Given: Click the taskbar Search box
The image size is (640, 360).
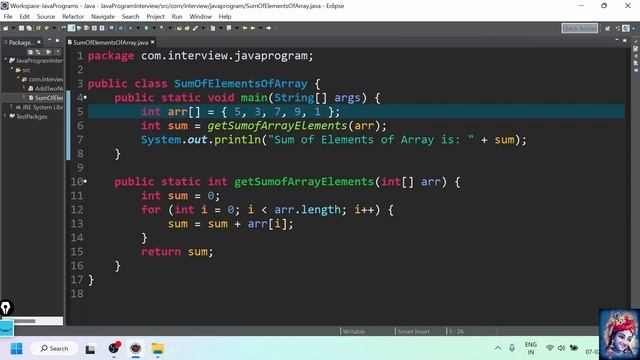Looking at the screenshot, I should pos(54,349).
